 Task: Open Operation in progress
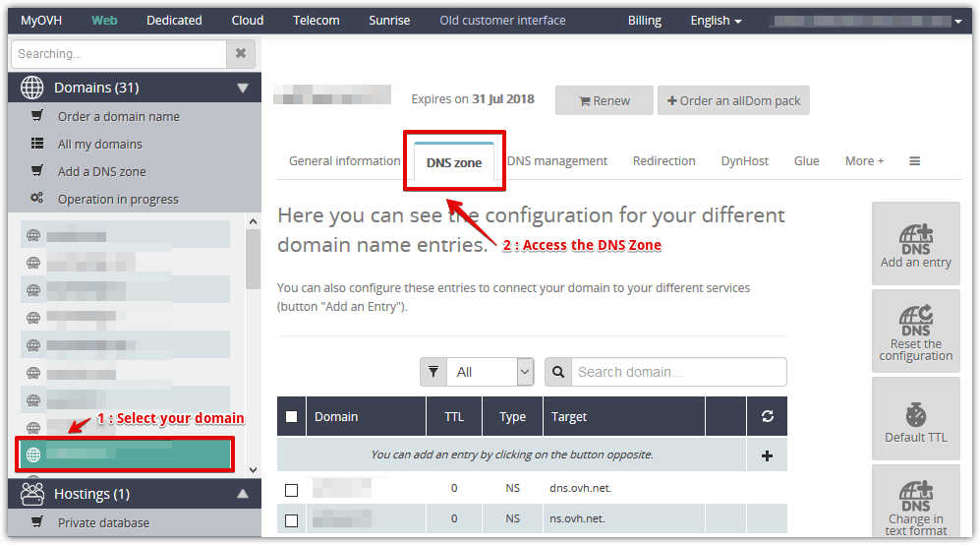(118, 200)
